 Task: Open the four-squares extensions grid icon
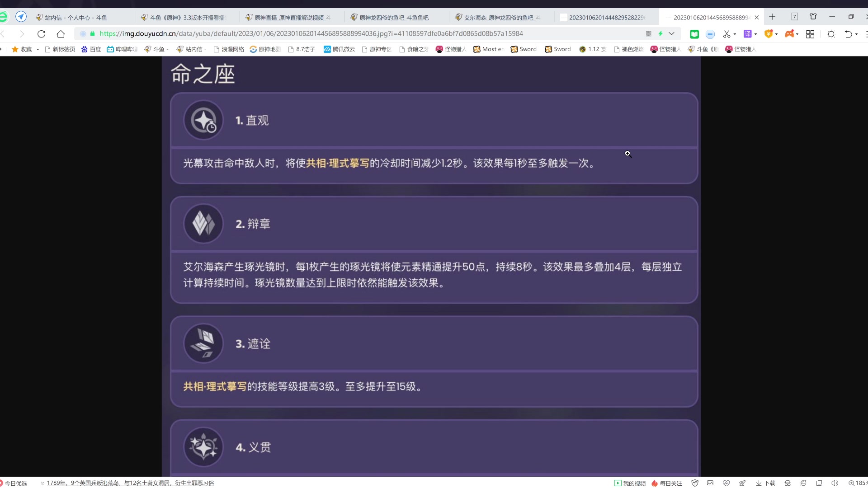810,34
